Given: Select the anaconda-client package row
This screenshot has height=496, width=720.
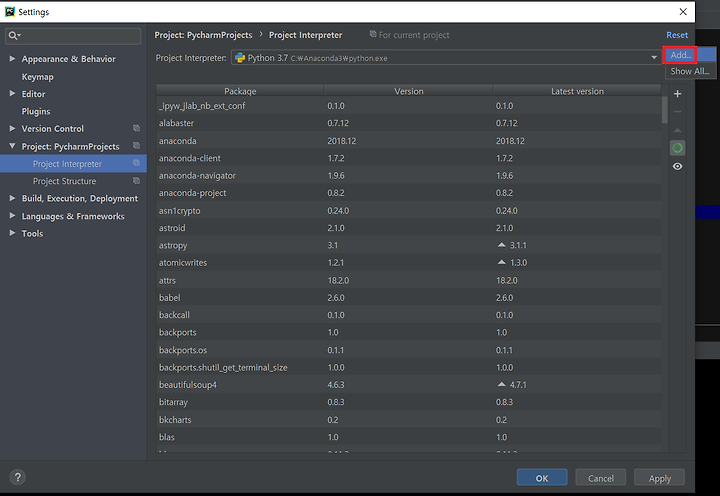Looking at the screenshot, I should pyautogui.click(x=409, y=158).
